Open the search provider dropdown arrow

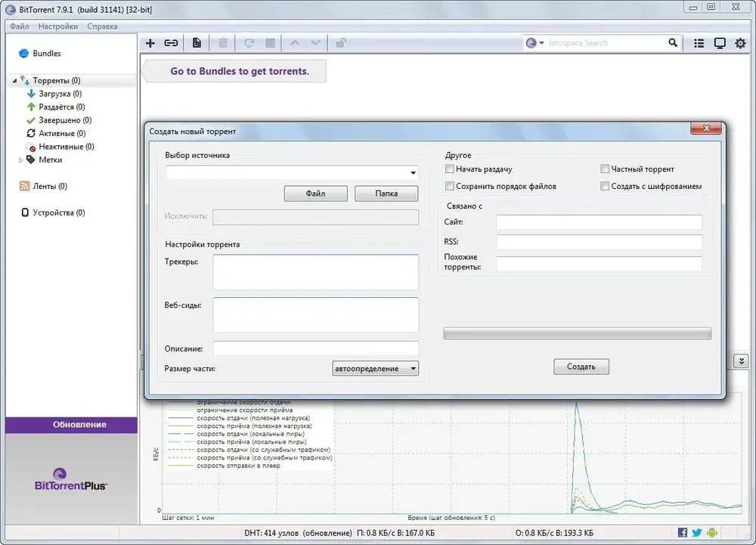541,43
